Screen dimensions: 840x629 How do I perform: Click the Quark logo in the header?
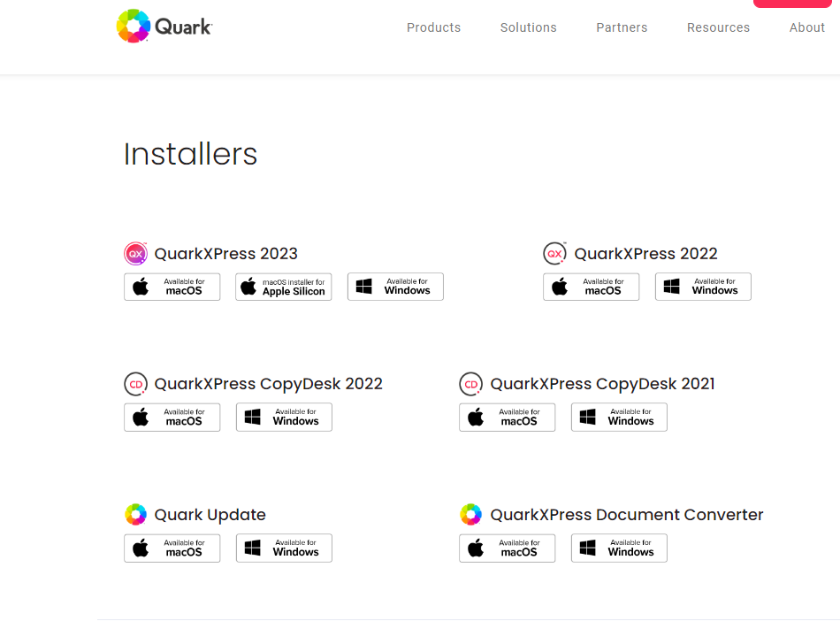[x=164, y=26]
